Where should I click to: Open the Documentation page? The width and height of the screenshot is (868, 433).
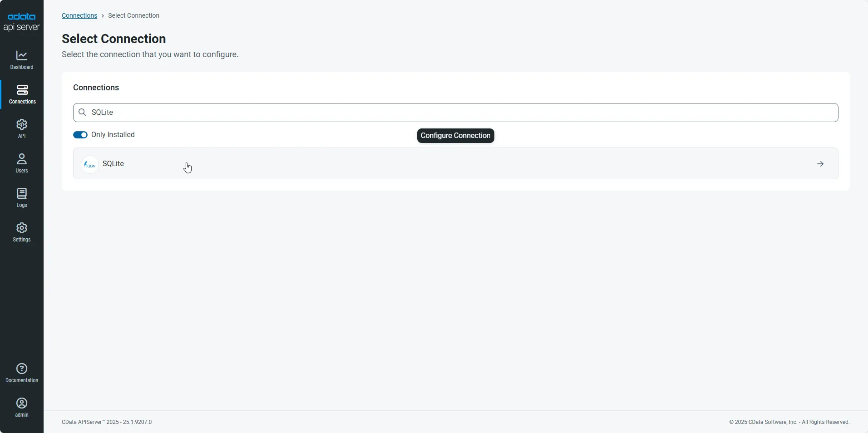coord(21,373)
